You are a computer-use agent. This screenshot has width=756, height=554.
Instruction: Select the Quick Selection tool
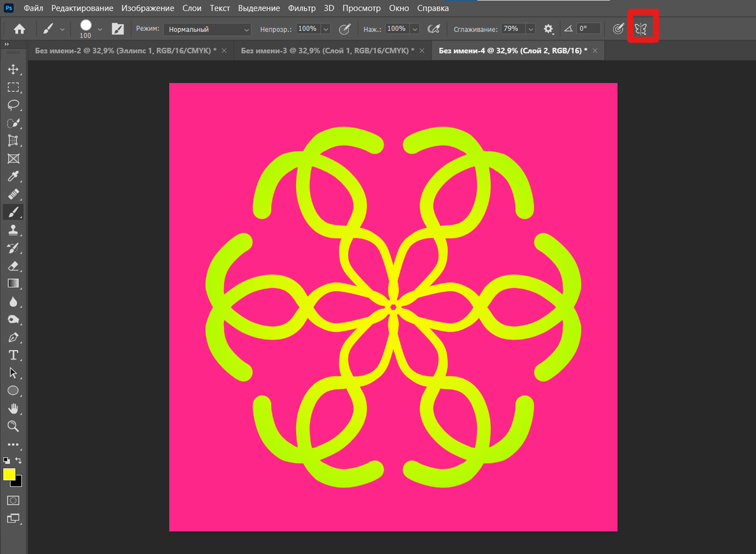[x=13, y=123]
